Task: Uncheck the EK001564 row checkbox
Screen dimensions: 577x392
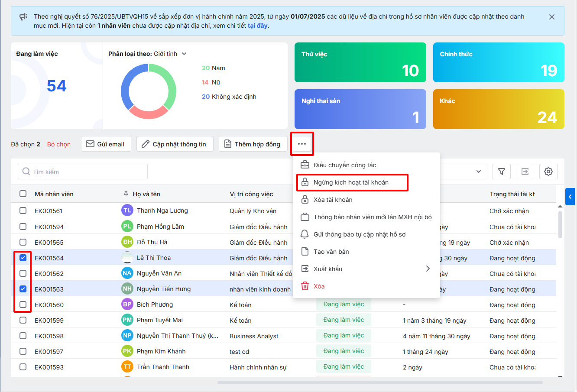Action: tap(23, 258)
